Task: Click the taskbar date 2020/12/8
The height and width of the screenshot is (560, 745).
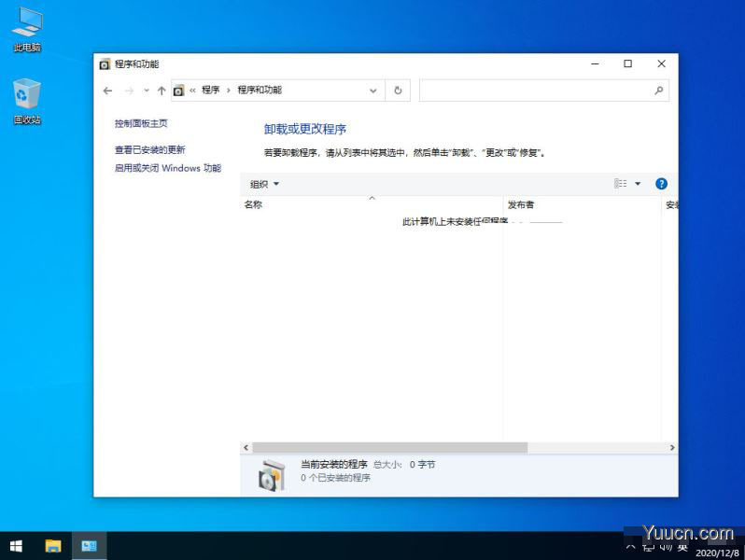Action: 717,553
